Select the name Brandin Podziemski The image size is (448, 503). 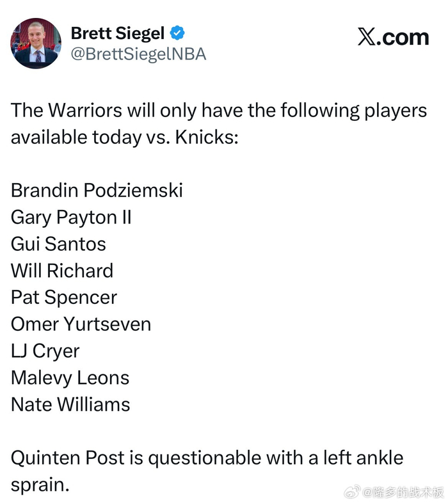point(97,191)
